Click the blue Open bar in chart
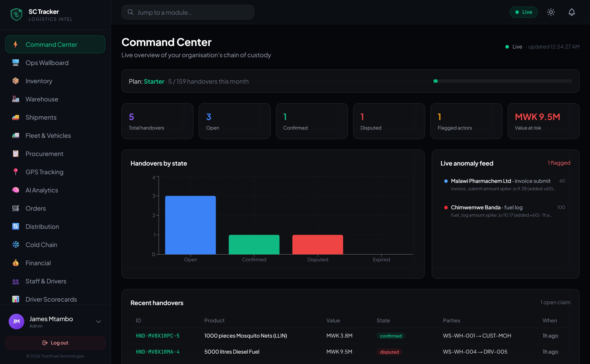The image size is (590, 364). 190,225
